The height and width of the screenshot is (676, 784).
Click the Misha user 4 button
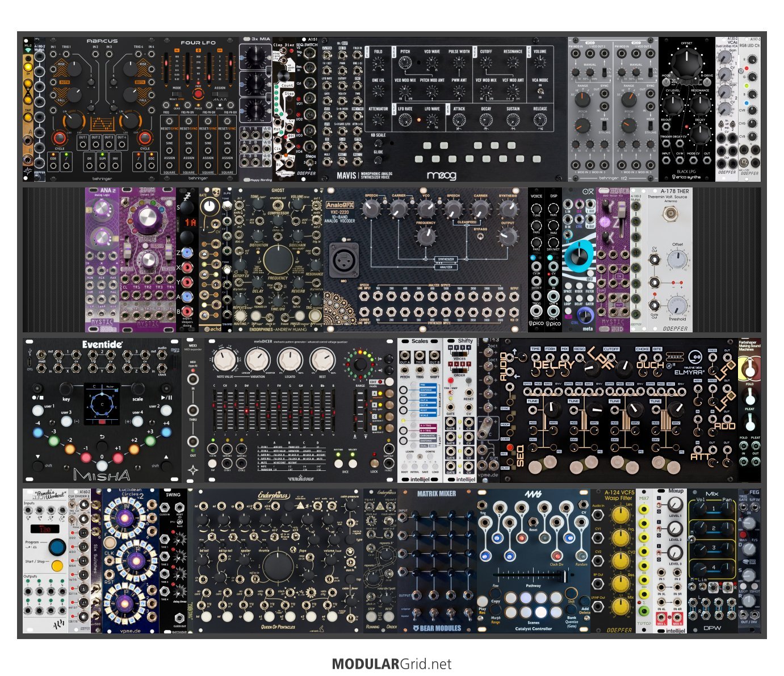[137, 421]
